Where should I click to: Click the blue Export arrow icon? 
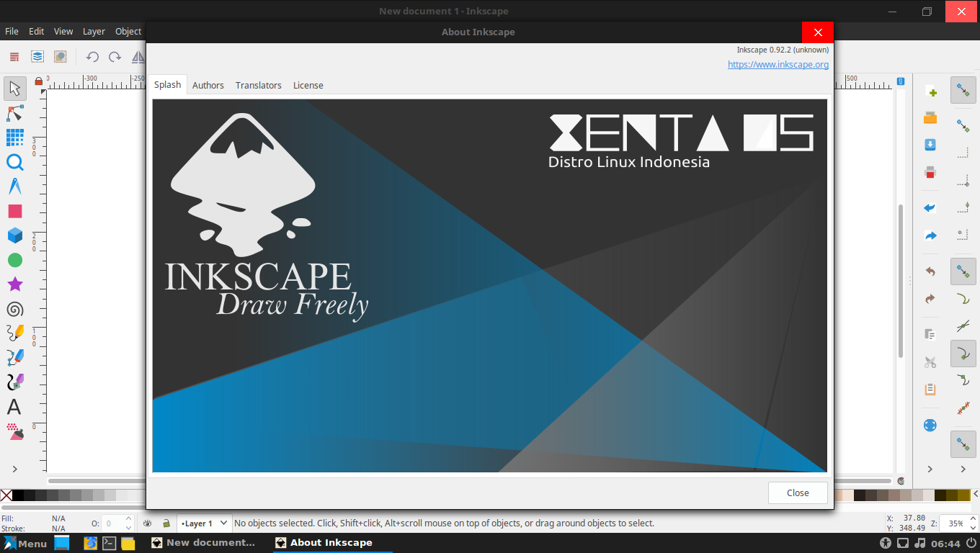(930, 235)
